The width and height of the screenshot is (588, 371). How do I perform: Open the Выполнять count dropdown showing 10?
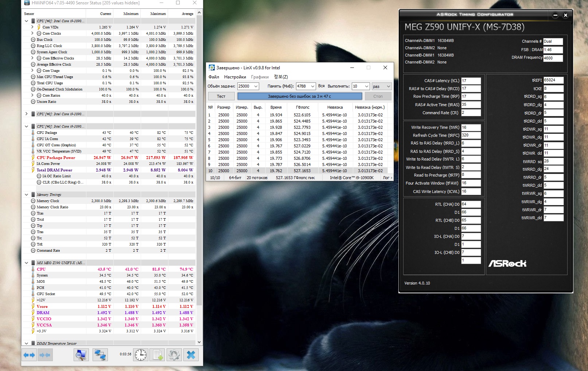coord(366,86)
